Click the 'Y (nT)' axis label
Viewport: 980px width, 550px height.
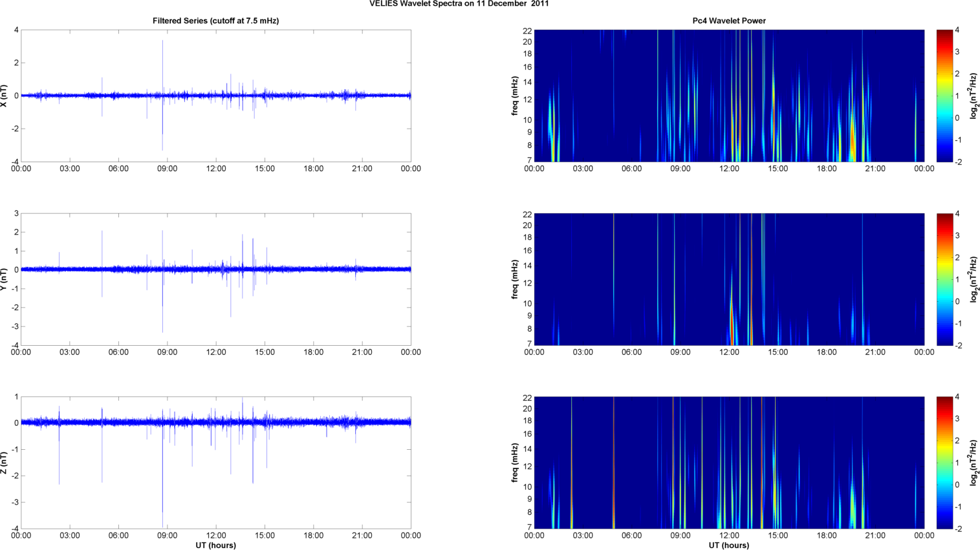click(5, 279)
